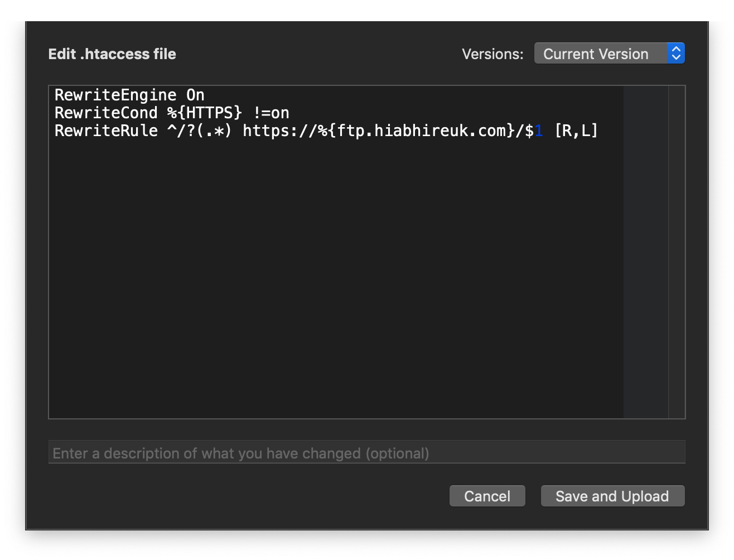Click the RewriteRule line in editor

coord(326,131)
